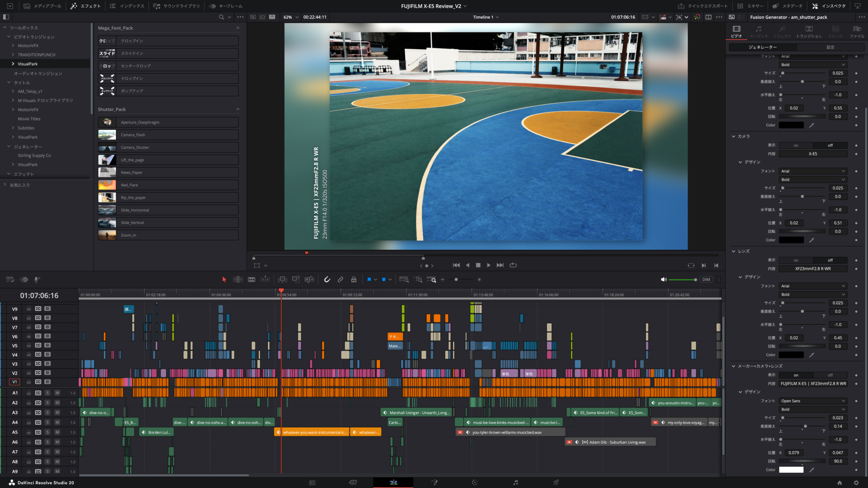
Task: Open the インデックス panel tab
Action: click(127, 6)
